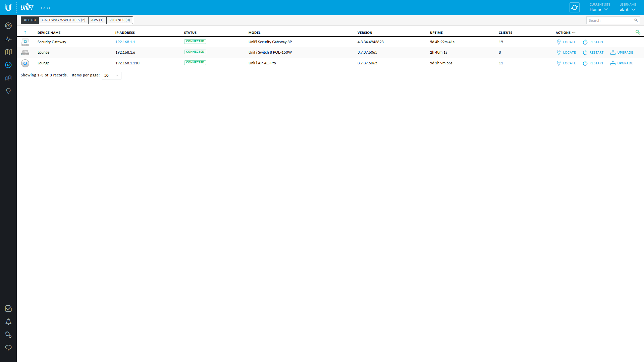Click the sort arrow column header
Screen dimensions: 644x362
point(25,33)
